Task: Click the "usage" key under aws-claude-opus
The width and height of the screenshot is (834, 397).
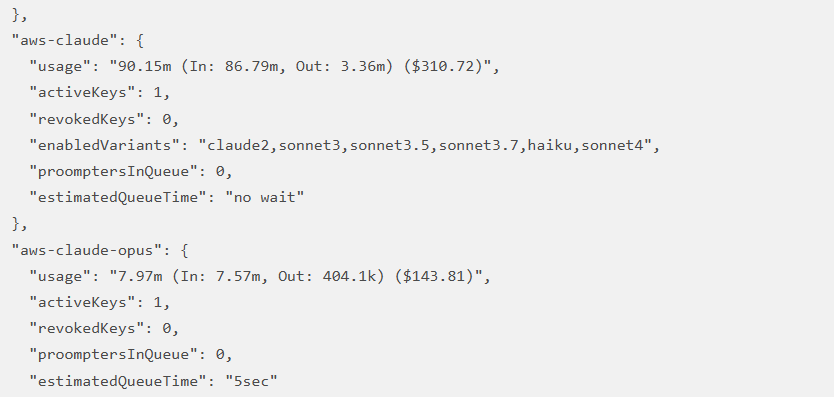Action: 60,276
